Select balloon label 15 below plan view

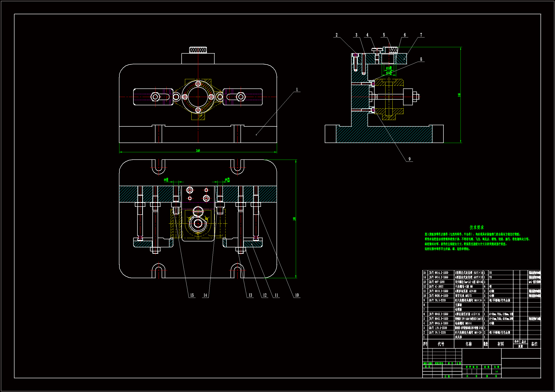point(192,295)
